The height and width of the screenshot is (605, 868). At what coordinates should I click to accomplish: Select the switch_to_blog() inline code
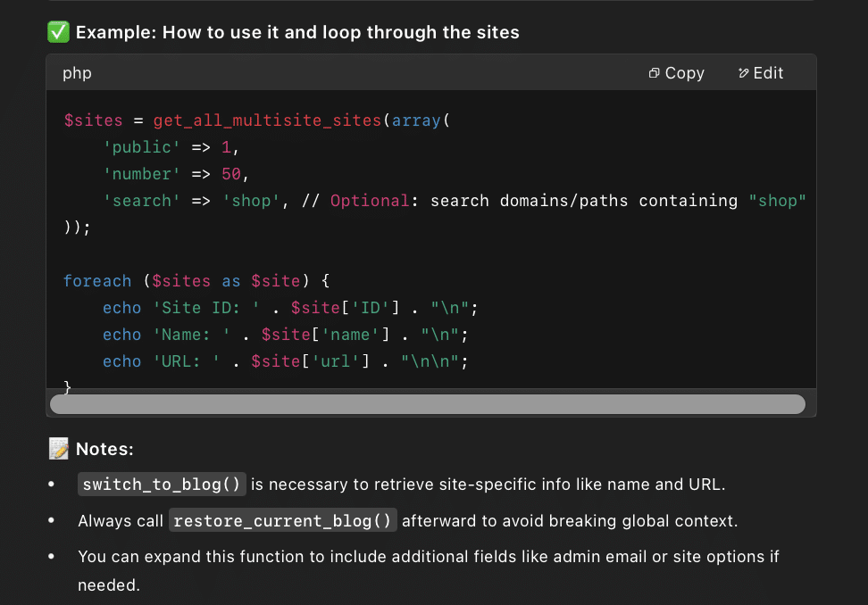(162, 485)
